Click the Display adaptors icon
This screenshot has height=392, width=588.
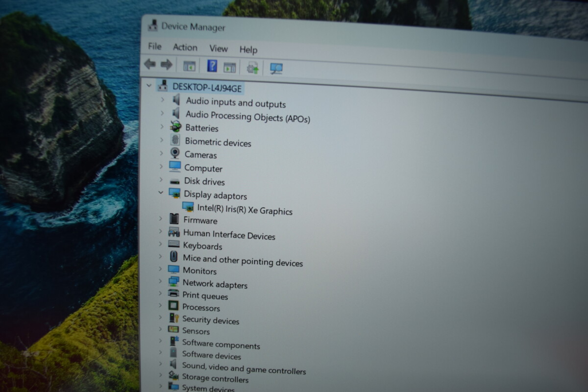(174, 194)
